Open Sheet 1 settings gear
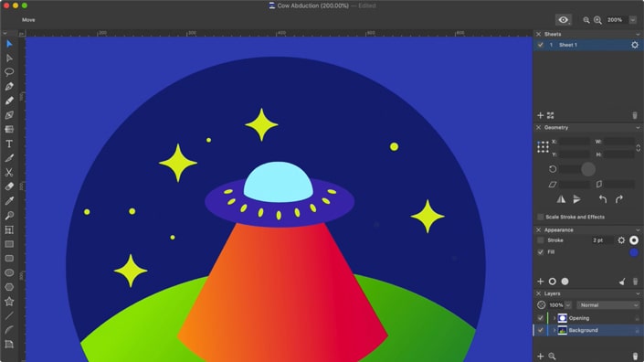 click(x=635, y=45)
